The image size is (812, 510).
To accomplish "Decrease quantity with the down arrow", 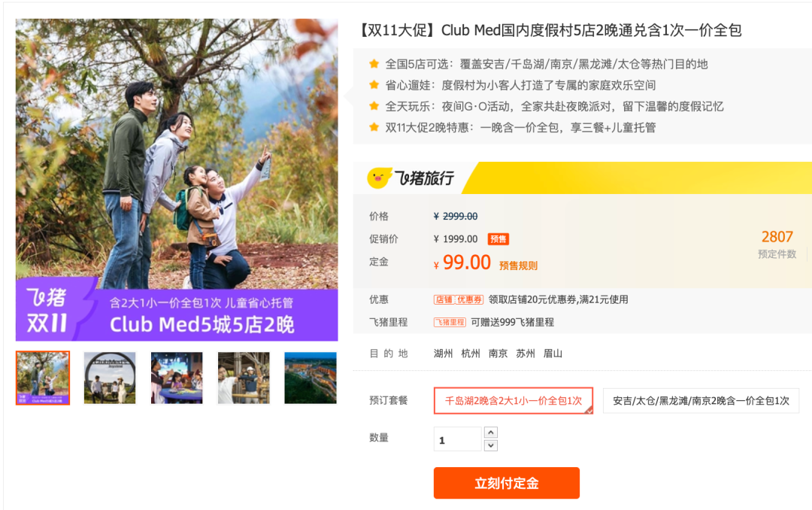I will [x=491, y=446].
